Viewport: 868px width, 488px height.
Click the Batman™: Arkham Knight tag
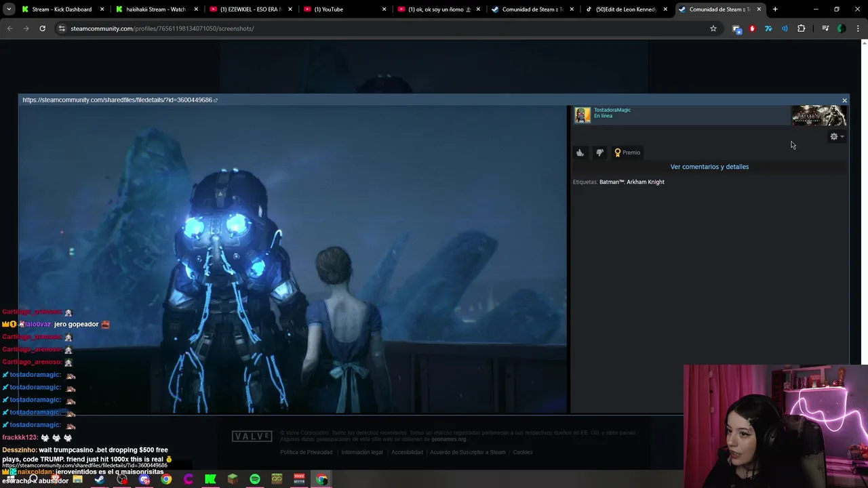(632, 182)
